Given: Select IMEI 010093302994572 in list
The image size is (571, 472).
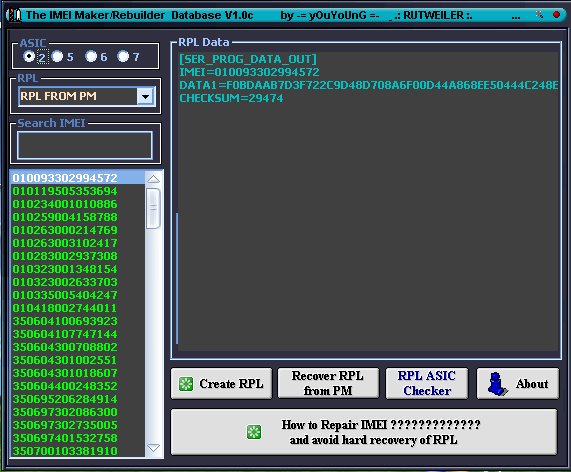Looking at the screenshot, I should click(78, 178).
